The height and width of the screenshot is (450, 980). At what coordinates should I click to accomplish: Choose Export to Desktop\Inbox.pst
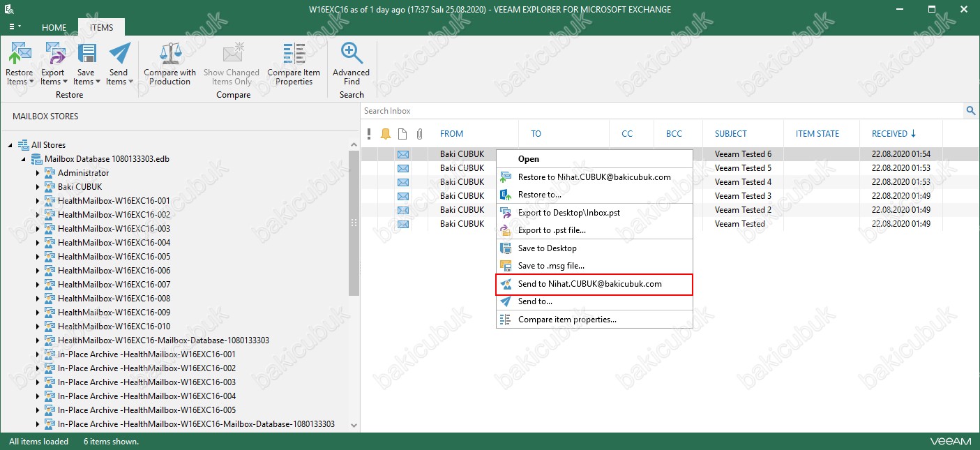594,213
